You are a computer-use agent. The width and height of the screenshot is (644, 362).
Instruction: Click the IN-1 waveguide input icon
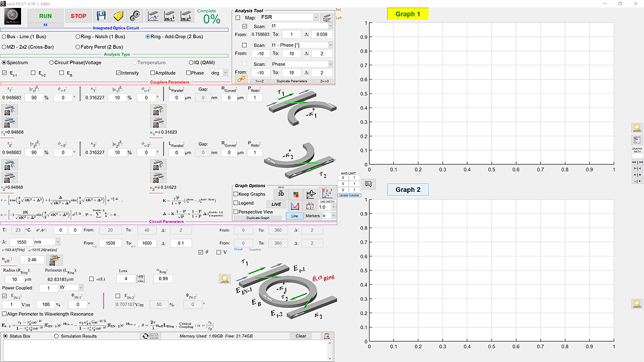(x=169, y=16)
